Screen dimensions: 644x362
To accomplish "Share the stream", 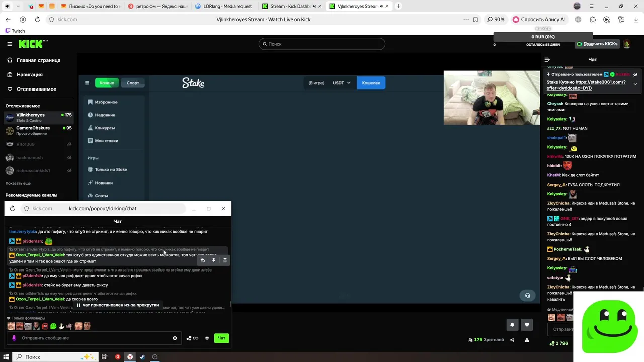I will [x=512, y=340].
